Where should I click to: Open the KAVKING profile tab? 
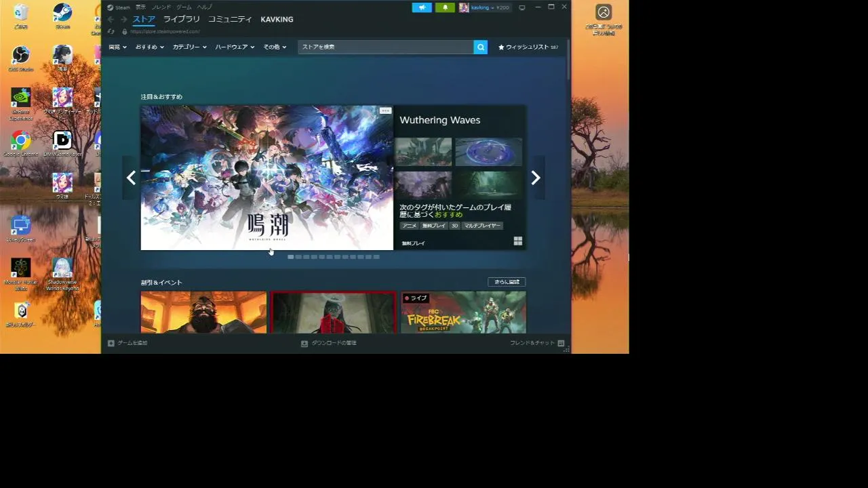pos(277,20)
